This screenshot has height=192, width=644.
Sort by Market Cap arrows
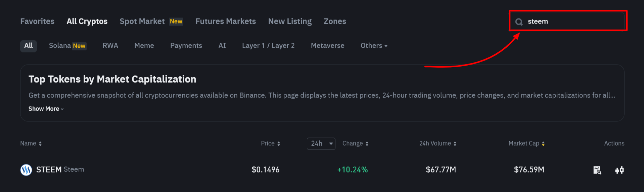543,144
